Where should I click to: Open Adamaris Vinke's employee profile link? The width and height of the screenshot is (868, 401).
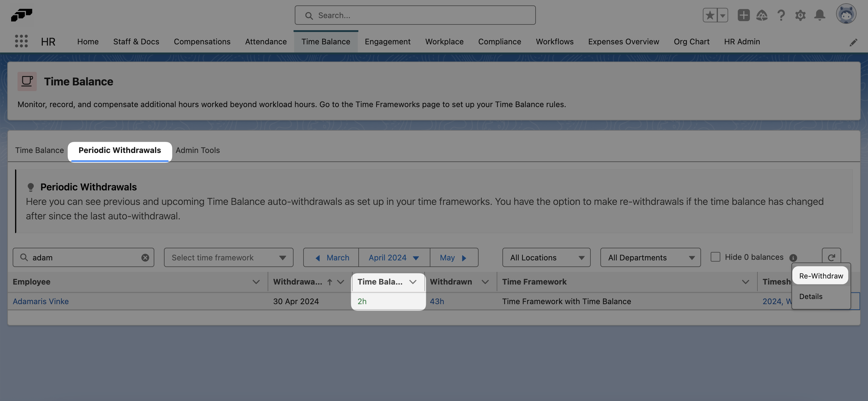coord(40,301)
